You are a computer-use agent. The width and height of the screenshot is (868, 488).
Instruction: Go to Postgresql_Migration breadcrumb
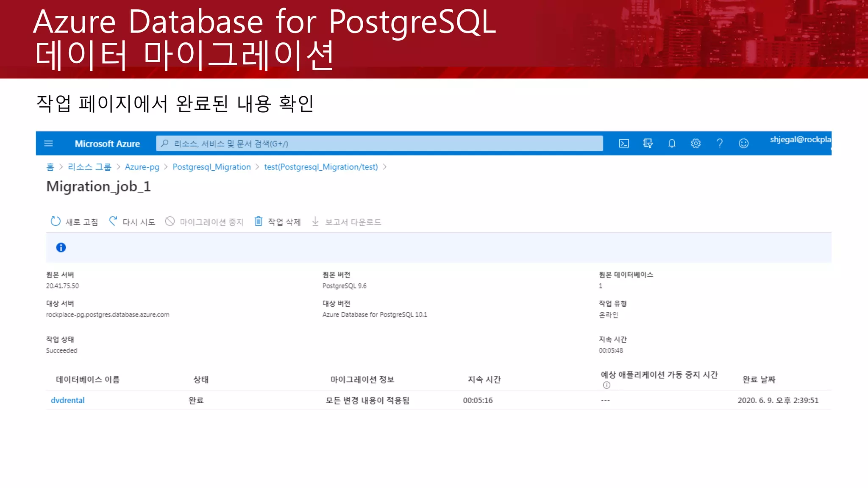click(211, 167)
